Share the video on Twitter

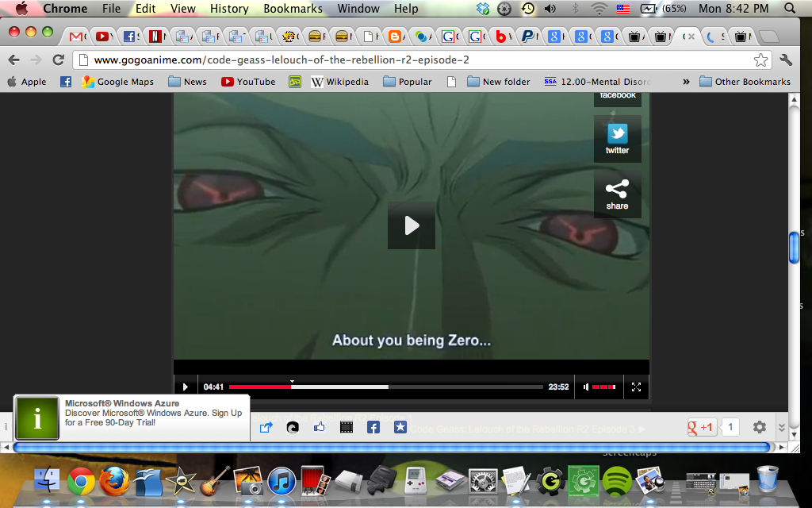(x=617, y=139)
